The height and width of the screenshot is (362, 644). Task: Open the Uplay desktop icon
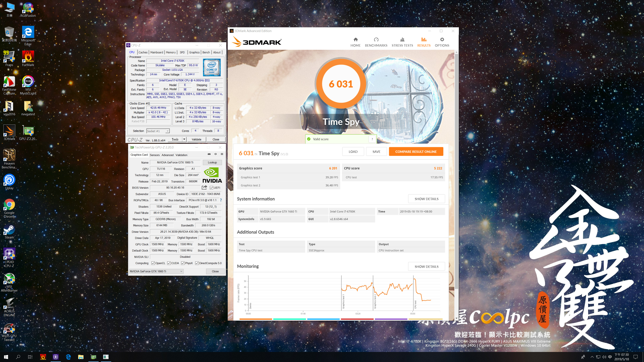tap(9, 182)
